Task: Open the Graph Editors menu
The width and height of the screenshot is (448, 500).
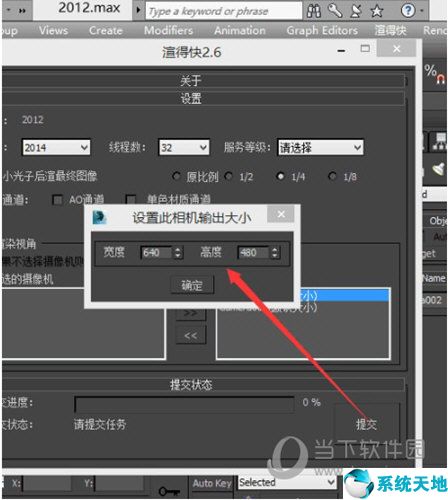Action: pyautogui.click(x=322, y=30)
